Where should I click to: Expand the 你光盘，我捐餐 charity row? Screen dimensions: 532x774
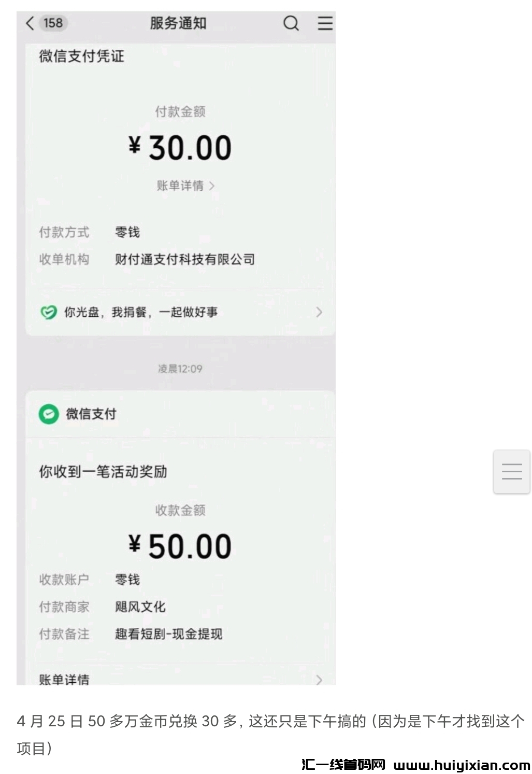click(x=319, y=312)
